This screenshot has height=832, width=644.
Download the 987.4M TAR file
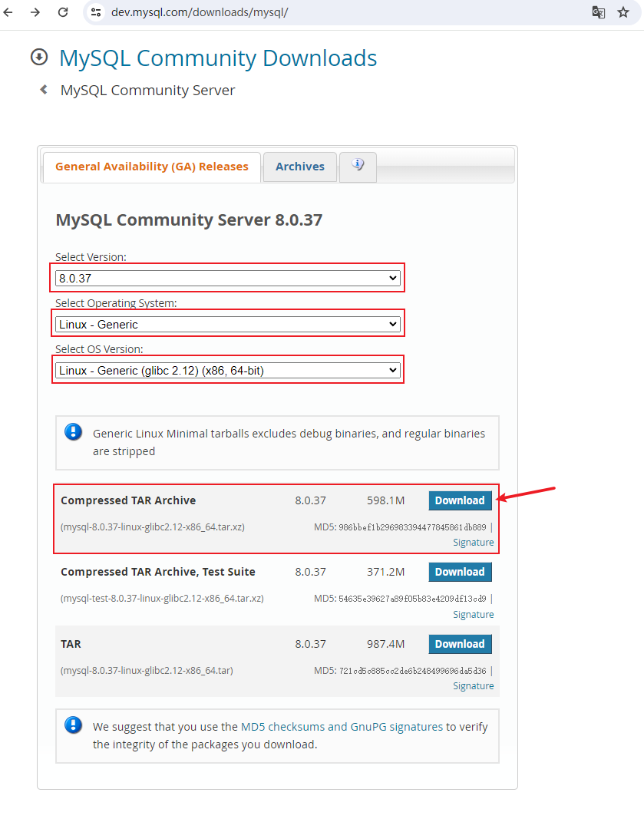point(460,644)
